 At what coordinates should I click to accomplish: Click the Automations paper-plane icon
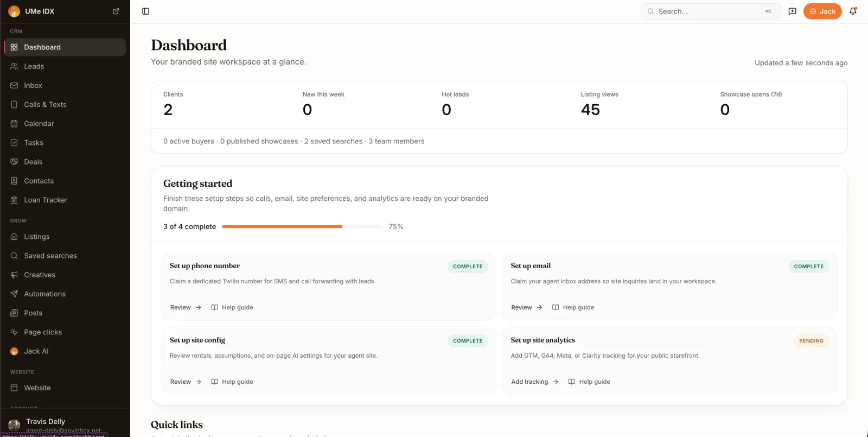pyautogui.click(x=14, y=294)
